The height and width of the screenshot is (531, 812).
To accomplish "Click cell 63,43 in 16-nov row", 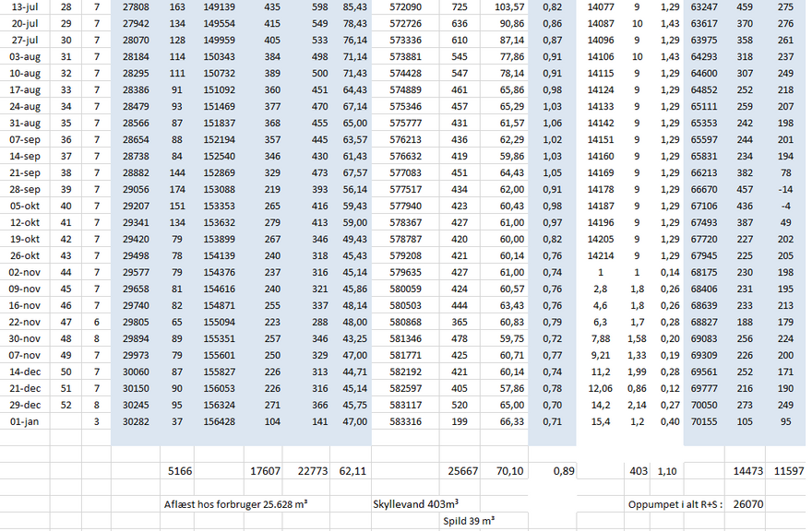I will point(511,305).
